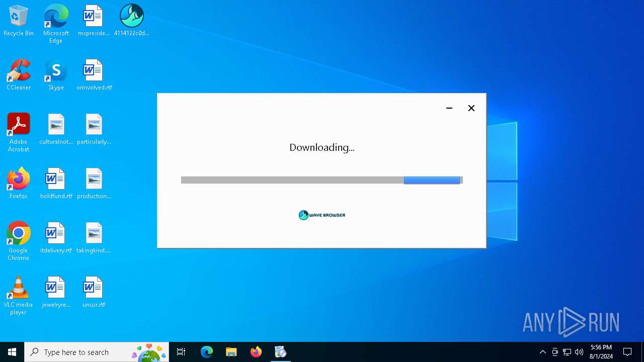The image size is (644, 362).
Task: Open the Microsoft Edge desktop shortcut
Action: [x=56, y=24]
